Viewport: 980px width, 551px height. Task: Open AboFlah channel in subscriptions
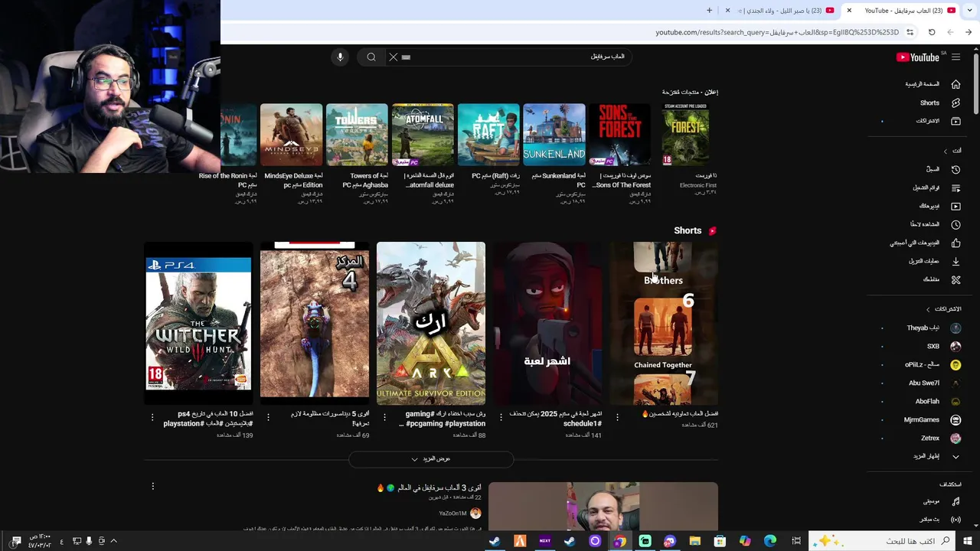point(936,402)
